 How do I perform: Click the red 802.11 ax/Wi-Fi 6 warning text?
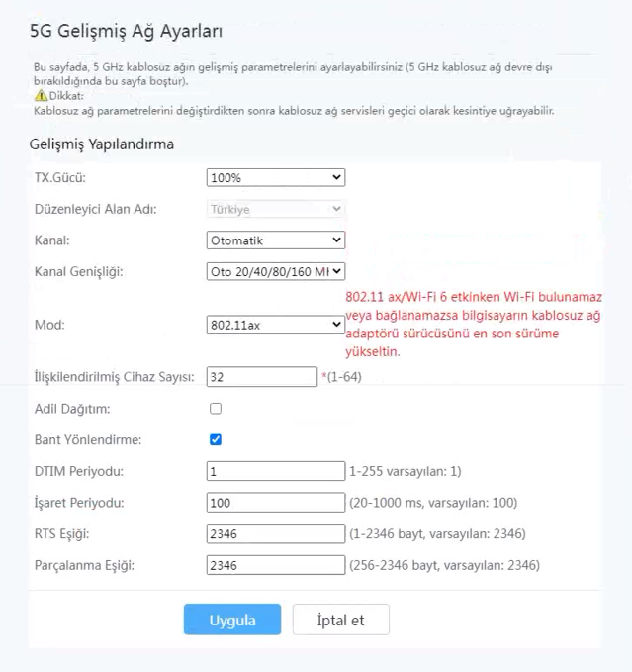coord(473,324)
